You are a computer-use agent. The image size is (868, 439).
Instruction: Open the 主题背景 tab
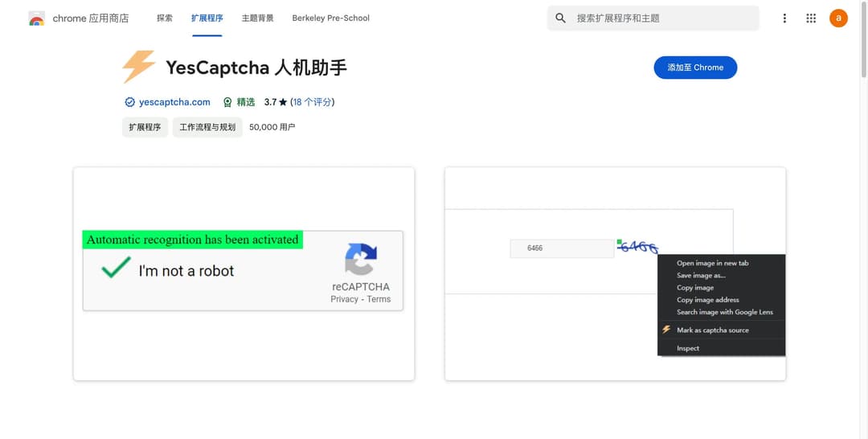[257, 18]
